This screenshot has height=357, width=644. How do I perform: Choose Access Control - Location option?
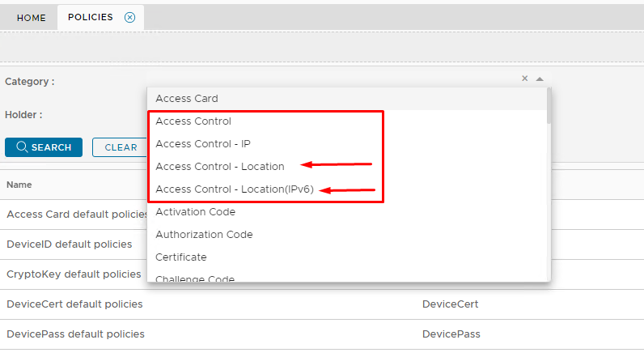(220, 167)
